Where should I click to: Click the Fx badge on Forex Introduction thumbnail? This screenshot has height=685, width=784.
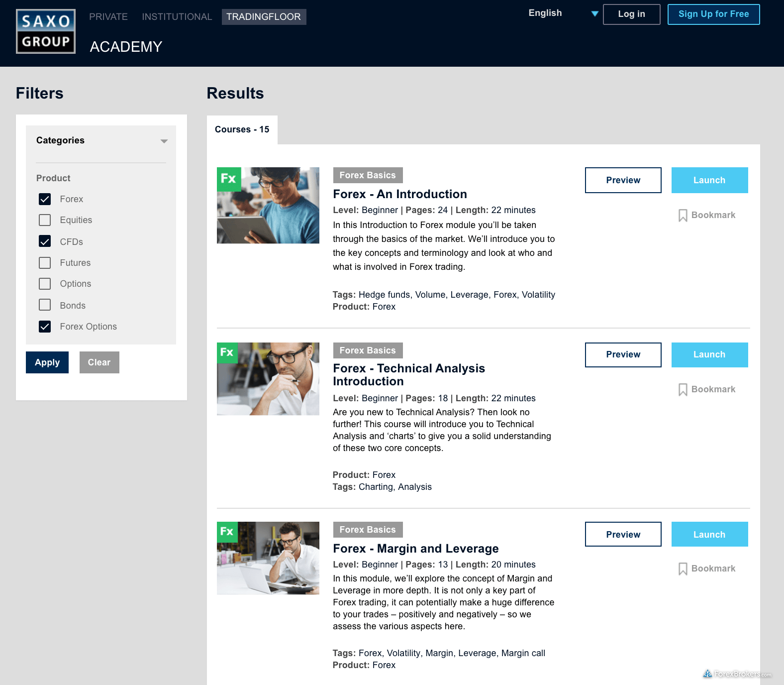[229, 179]
